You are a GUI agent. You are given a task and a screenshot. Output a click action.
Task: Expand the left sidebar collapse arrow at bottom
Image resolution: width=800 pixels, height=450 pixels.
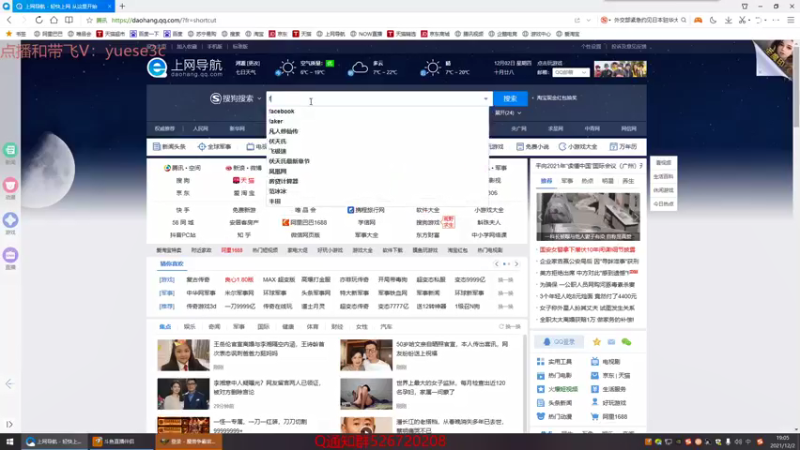click(9, 424)
